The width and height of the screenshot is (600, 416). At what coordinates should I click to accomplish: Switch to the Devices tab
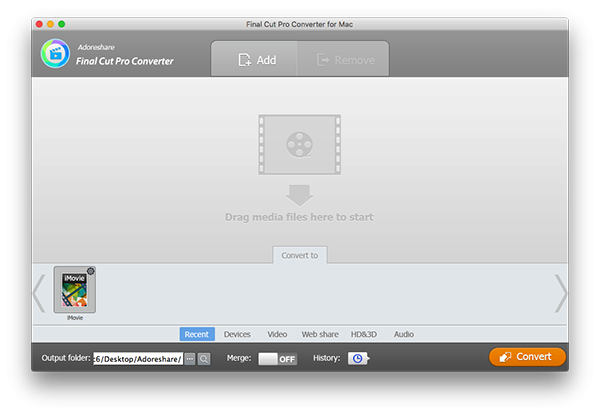(x=237, y=334)
